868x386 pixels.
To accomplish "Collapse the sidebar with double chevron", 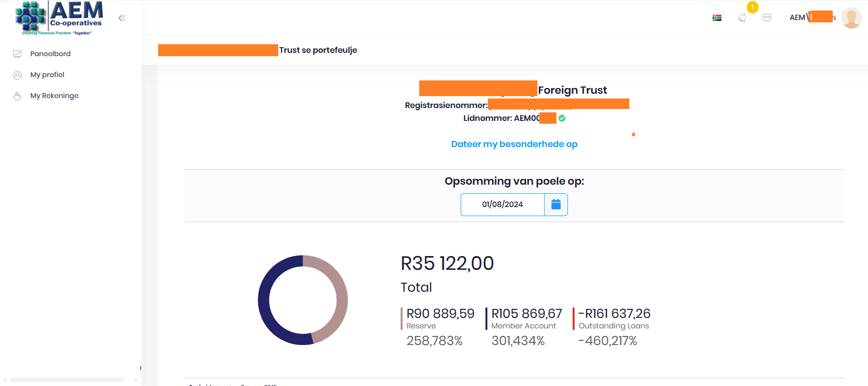I will click(122, 18).
